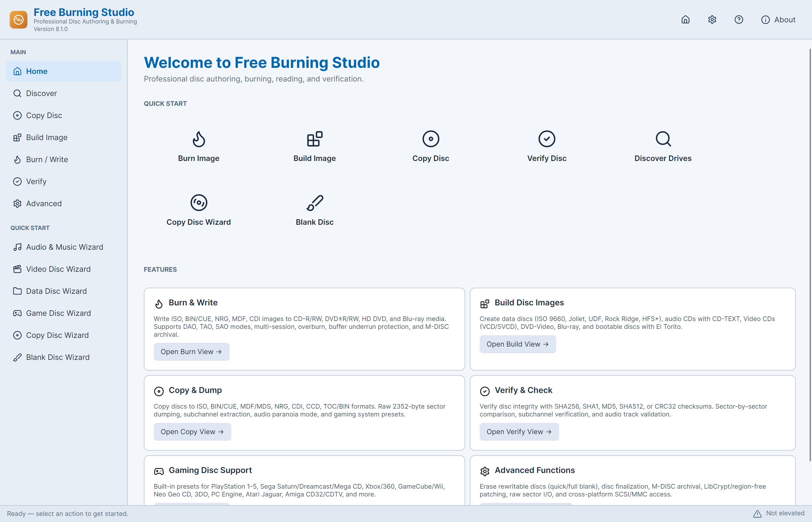Click Open Copy View button

[192, 432]
